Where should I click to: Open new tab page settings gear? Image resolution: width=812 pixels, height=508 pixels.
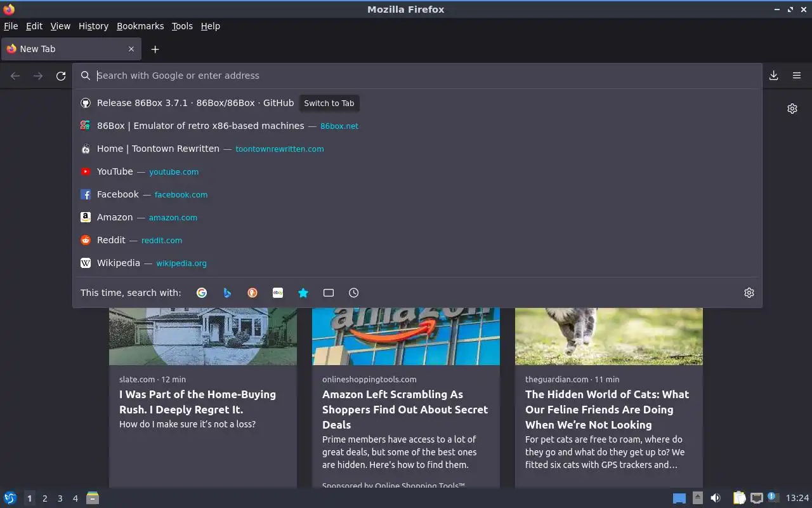(792, 109)
